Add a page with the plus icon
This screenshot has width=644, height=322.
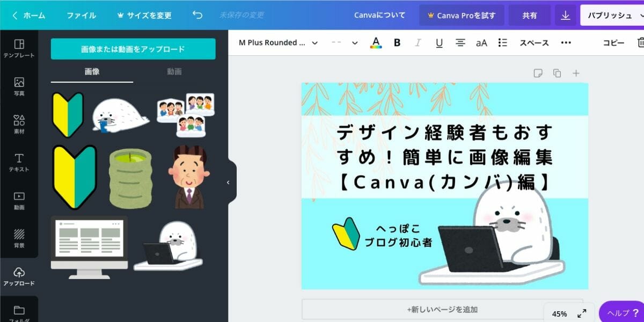point(576,73)
